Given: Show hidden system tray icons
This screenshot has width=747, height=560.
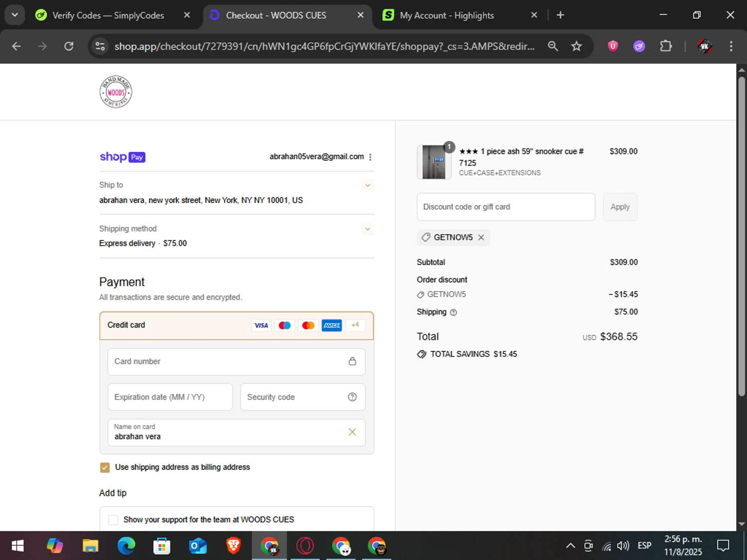Looking at the screenshot, I should coord(571,546).
